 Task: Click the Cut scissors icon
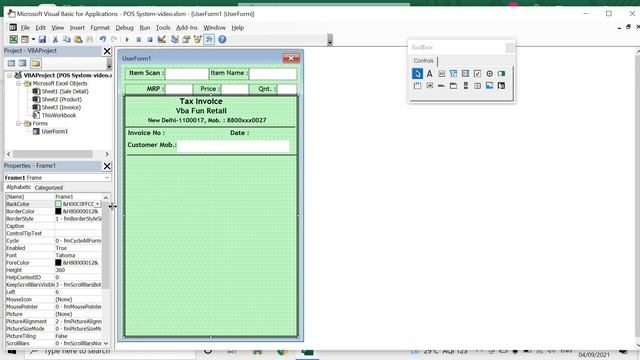point(55,40)
